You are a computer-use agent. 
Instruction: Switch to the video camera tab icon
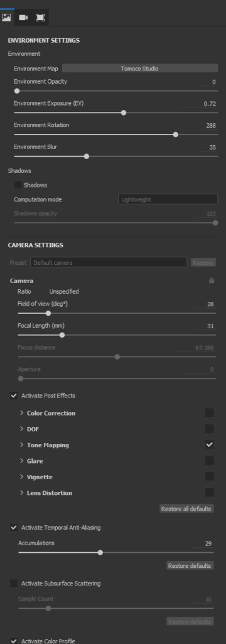click(23, 18)
